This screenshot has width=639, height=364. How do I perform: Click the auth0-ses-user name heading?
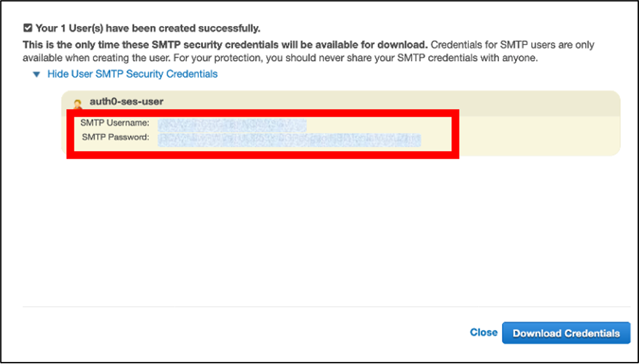[127, 101]
